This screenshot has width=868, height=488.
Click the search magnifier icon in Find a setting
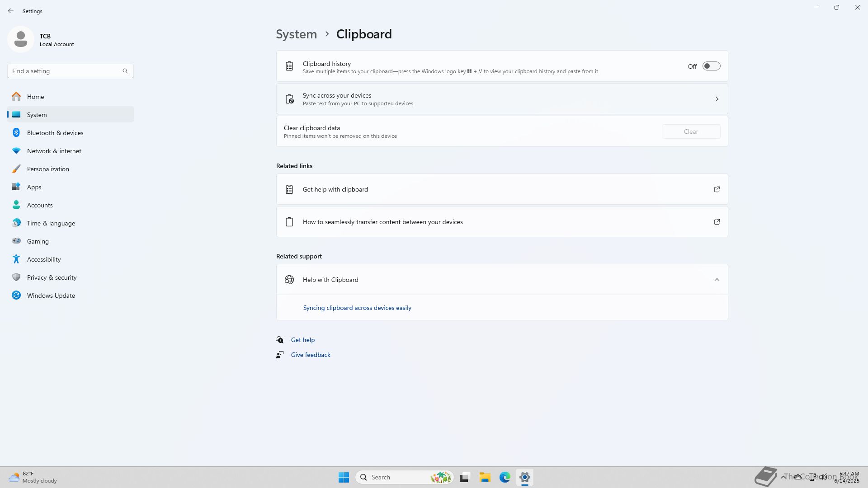tap(125, 71)
